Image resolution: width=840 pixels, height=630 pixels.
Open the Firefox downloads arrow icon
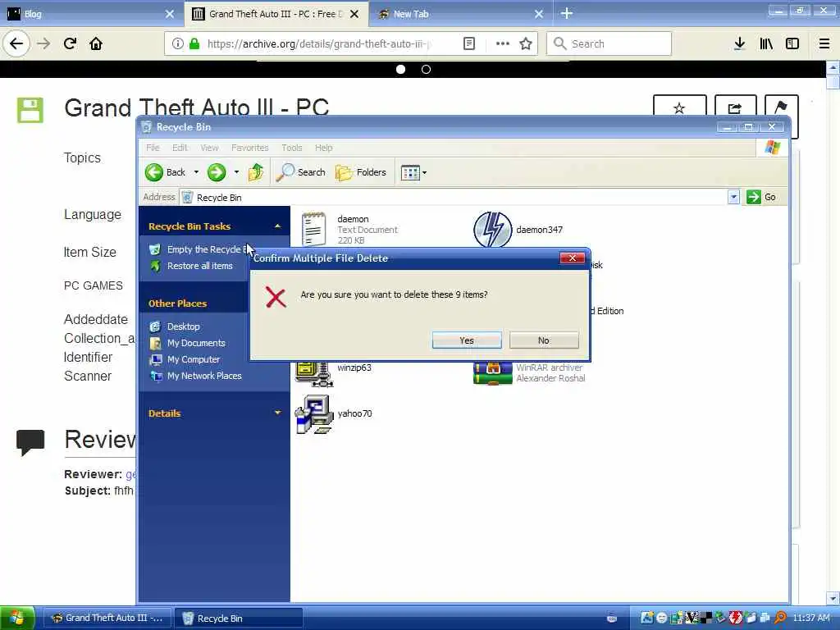(x=739, y=43)
